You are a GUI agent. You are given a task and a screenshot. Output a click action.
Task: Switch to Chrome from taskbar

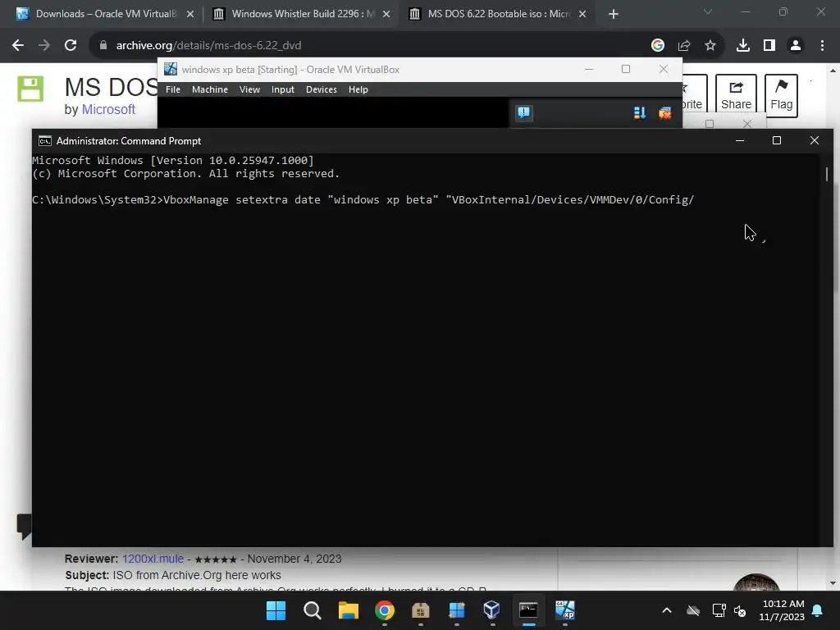(384, 610)
